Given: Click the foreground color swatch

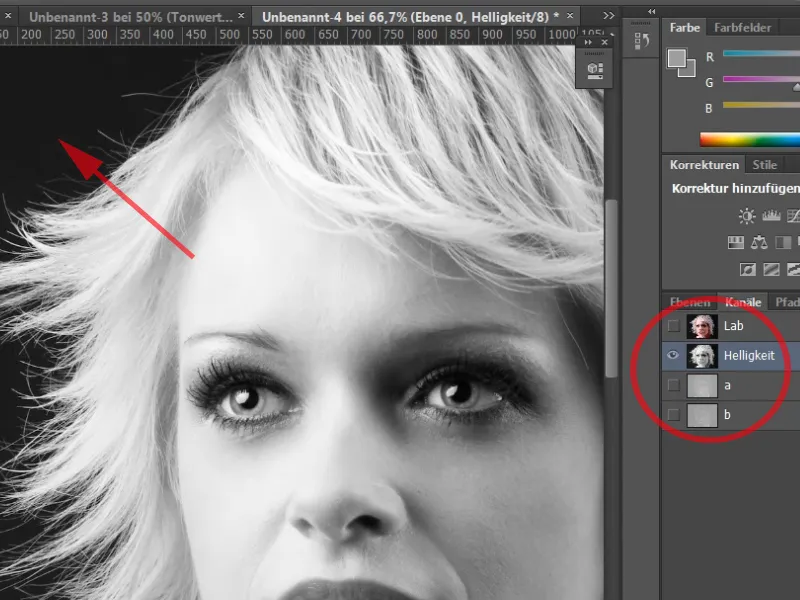Looking at the screenshot, I should 677,58.
